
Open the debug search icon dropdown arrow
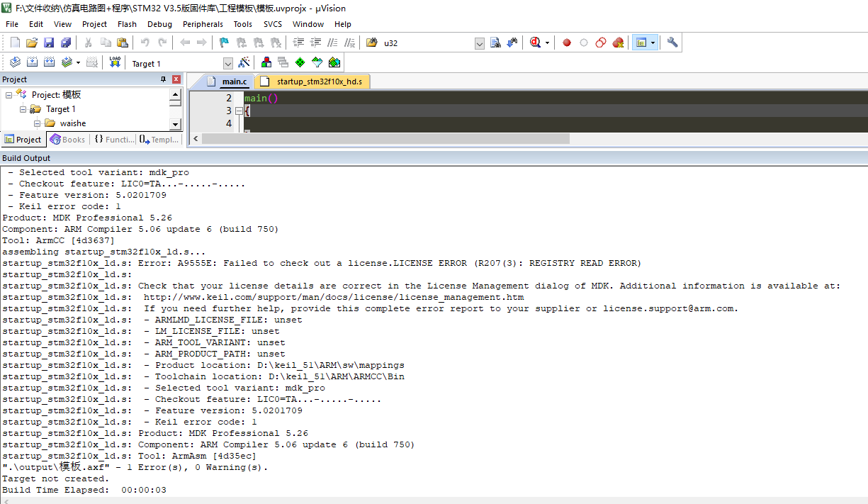click(547, 43)
